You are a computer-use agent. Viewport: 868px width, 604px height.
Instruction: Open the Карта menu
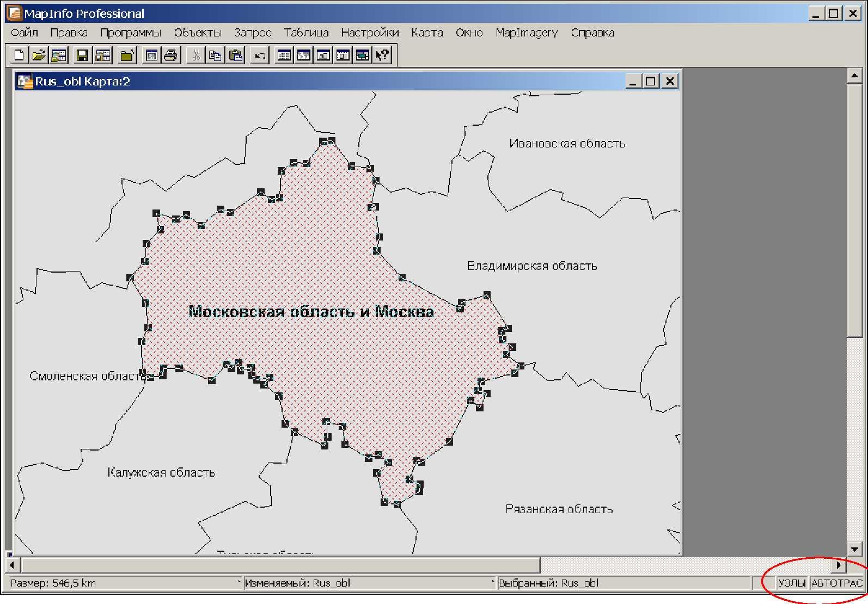427,33
